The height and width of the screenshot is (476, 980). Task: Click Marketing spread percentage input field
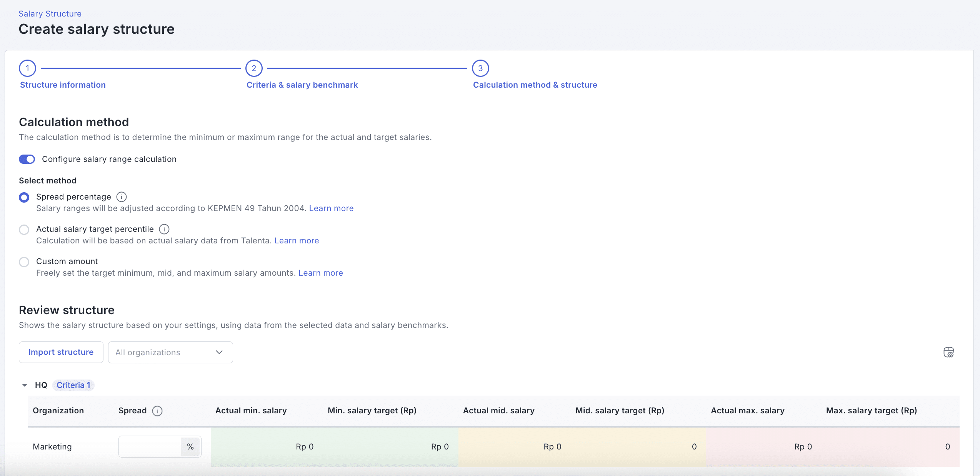point(150,446)
